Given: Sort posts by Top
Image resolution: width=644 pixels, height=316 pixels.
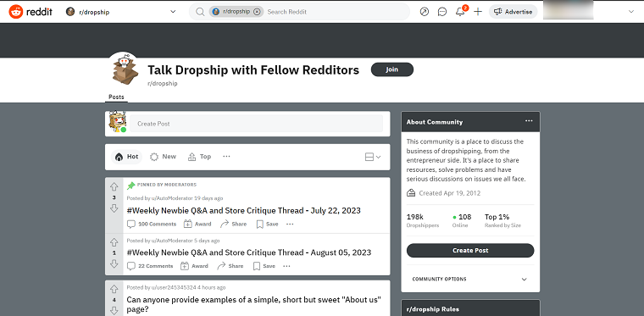Looking at the screenshot, I should pyautogui.click(x=200, y=157).
